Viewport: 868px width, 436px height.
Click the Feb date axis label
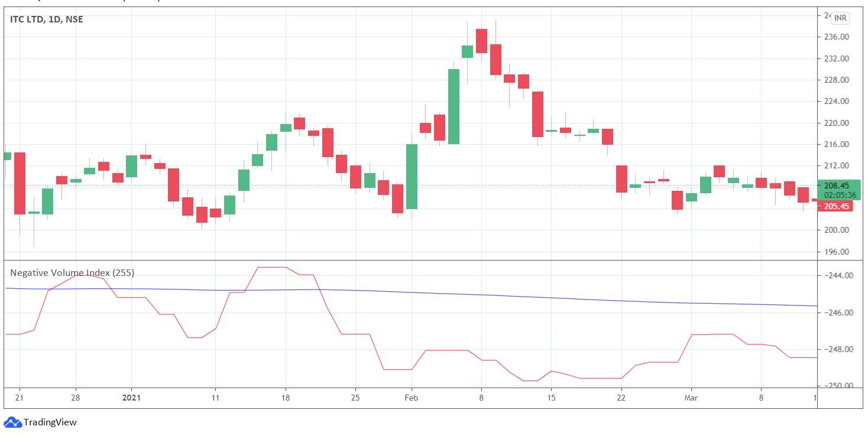coord(411,398)
